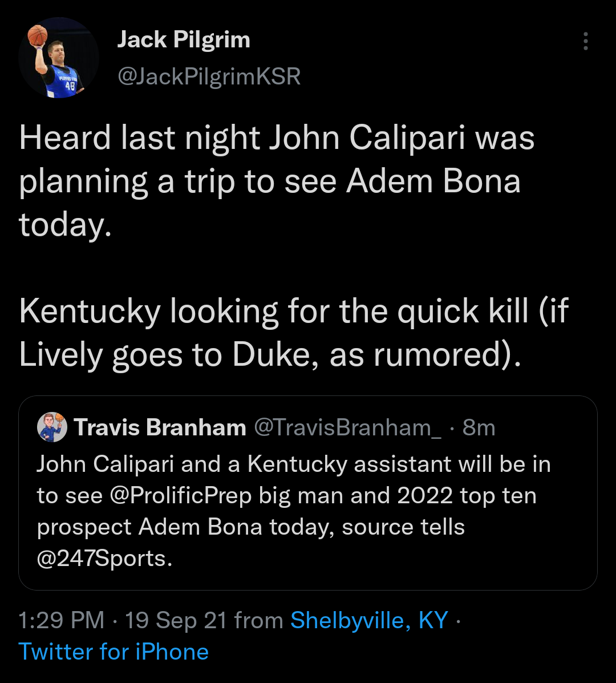The height and width of the screenshot is (683, 616).
Task: Tap "Adem Bona" in the main tweet
Action: (434, 181)
